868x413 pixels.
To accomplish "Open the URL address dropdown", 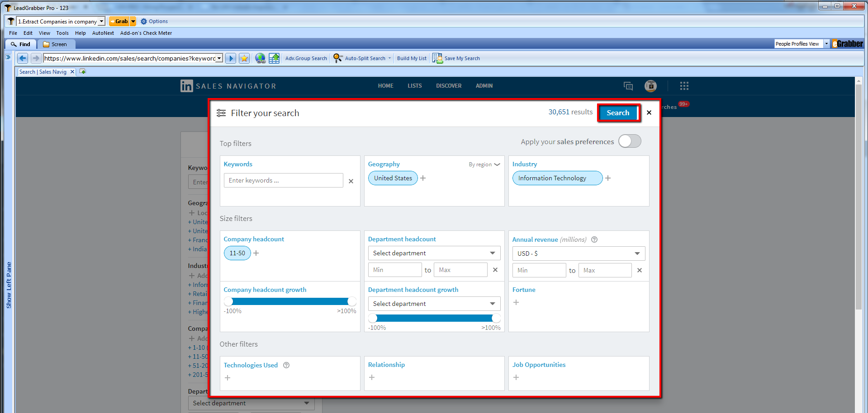I will coord(219,58).
